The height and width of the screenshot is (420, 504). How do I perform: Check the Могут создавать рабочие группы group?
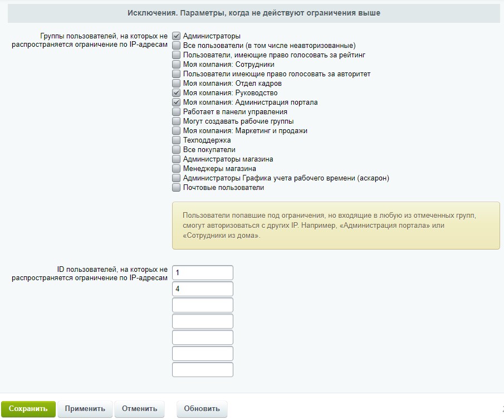point(175,121)
